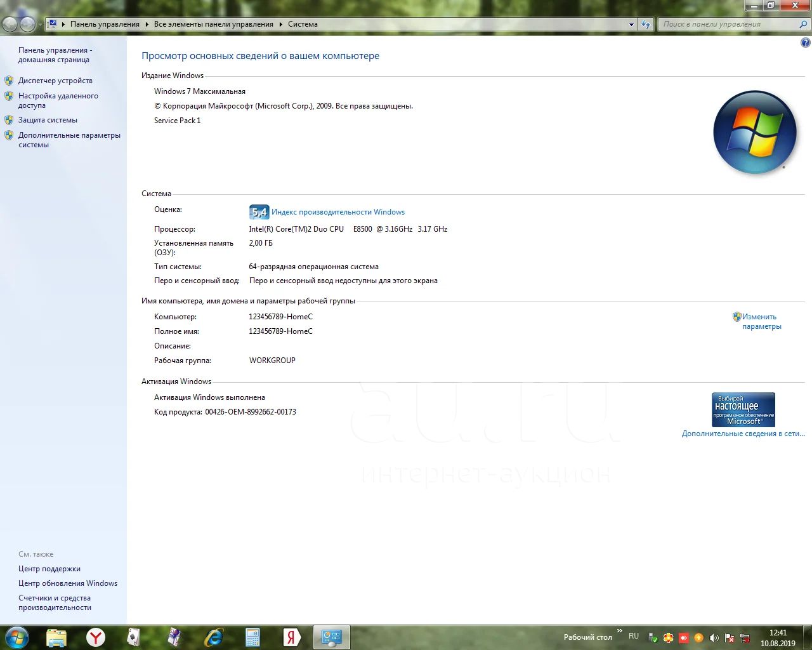
Task: Click the flower-shaped tray icon
Action: [x=668, y=638]
